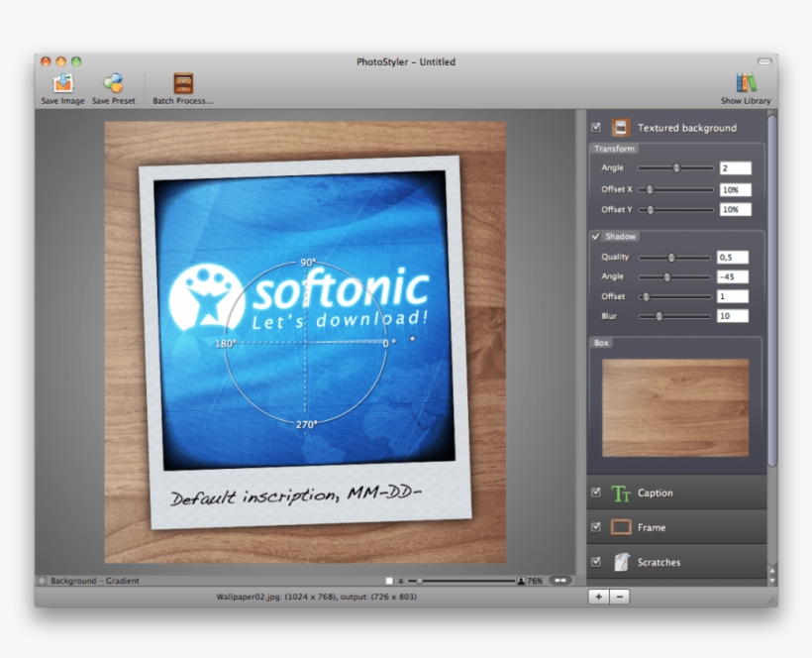Click the large portrait icon beside 76%
This screenshot has width=812, height=658.
tap(521, 582)
